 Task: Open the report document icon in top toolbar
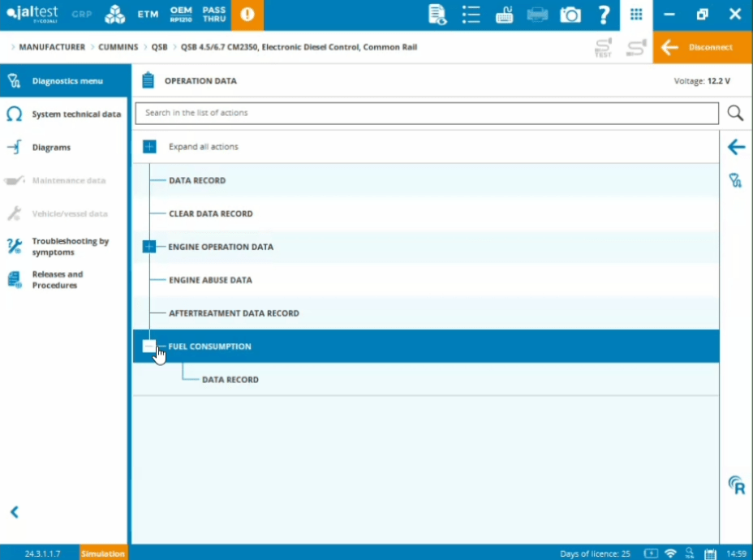[x=437, y=15]
